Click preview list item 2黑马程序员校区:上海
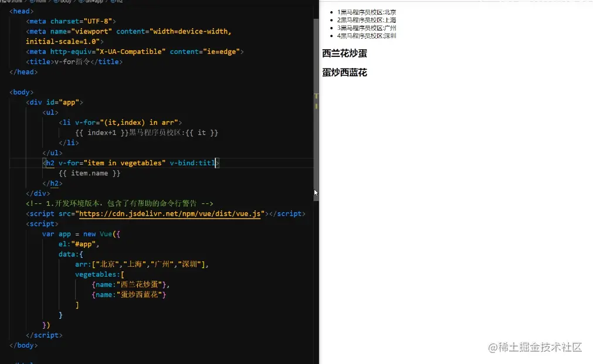 [x=367, y=20]
